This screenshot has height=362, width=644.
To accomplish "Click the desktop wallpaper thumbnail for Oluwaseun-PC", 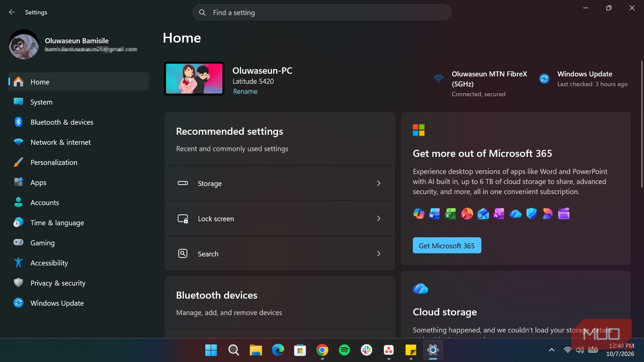I will (x=194, y=79).
